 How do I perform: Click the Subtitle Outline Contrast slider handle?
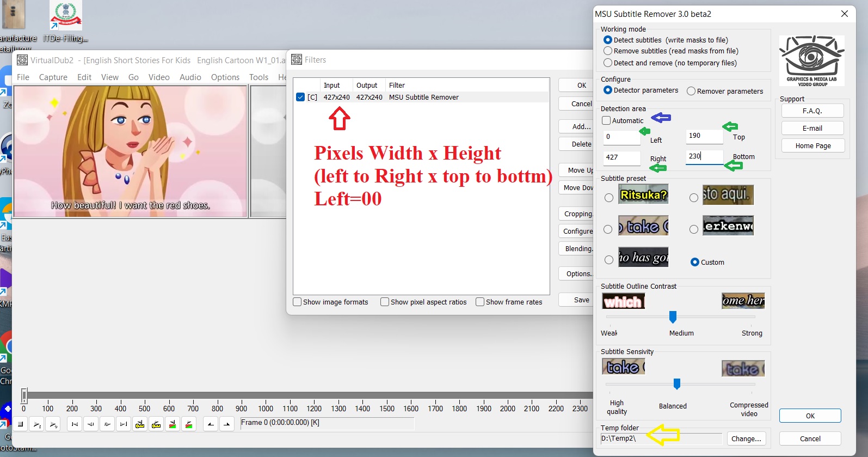(673, 316)
